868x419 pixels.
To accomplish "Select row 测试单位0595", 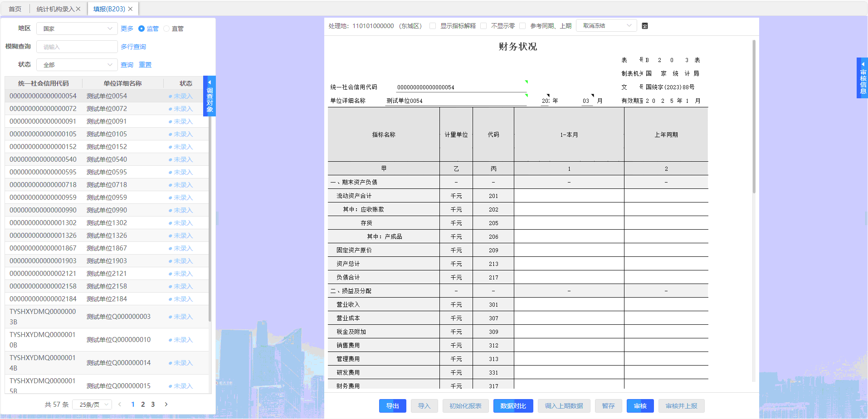I will pyautogui.click(x=107, y=172).
